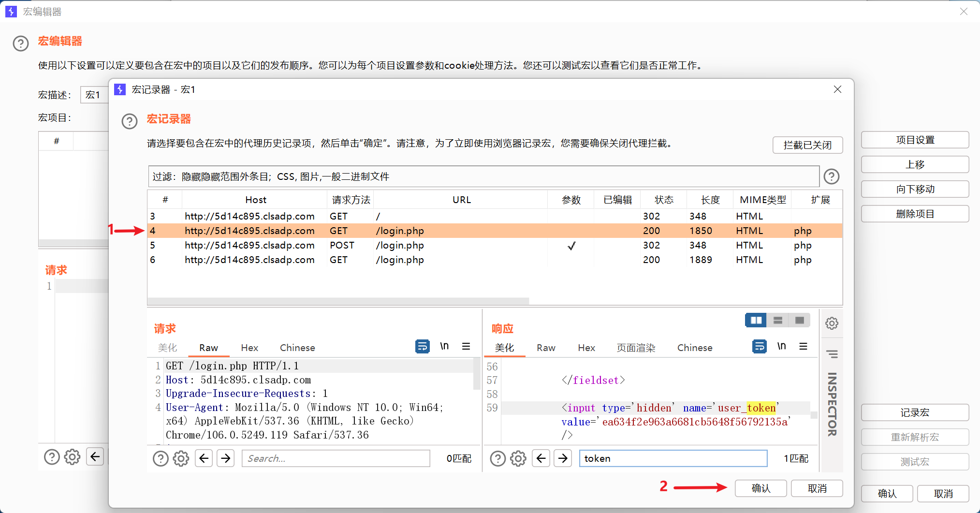
Task: Click the 拦截已关闭 button
Action: point(807,145)
